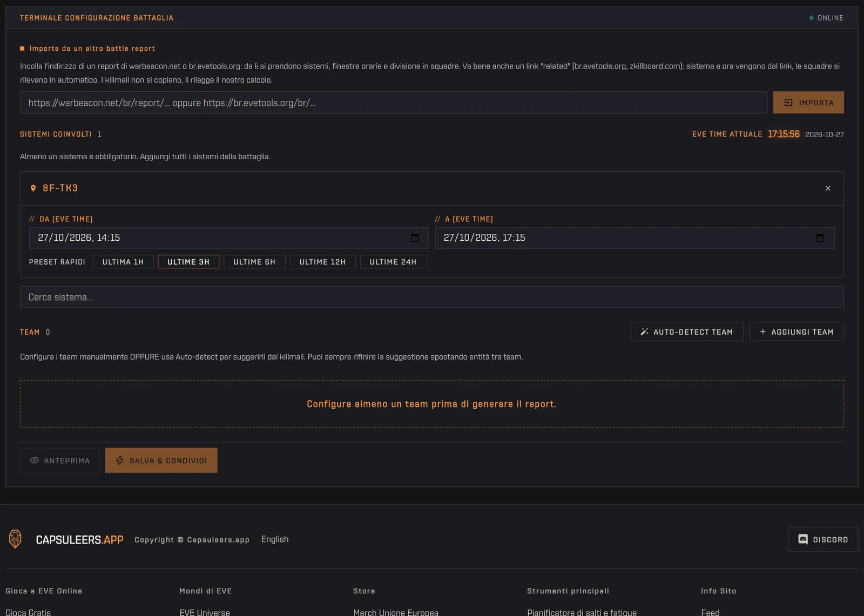Click the EVE time clock 17:15:56
864x616 pixels.
pos(784,134)
